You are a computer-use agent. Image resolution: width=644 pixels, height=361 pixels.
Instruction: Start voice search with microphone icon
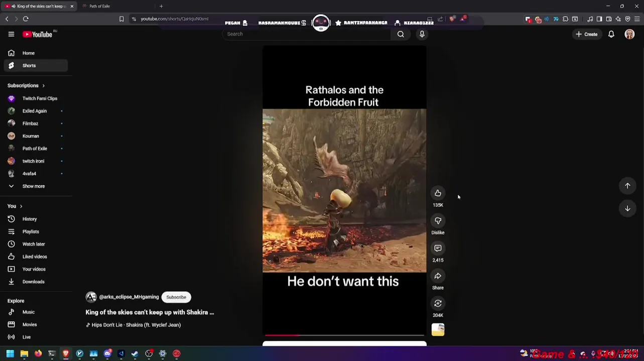(x=422, y=34)
